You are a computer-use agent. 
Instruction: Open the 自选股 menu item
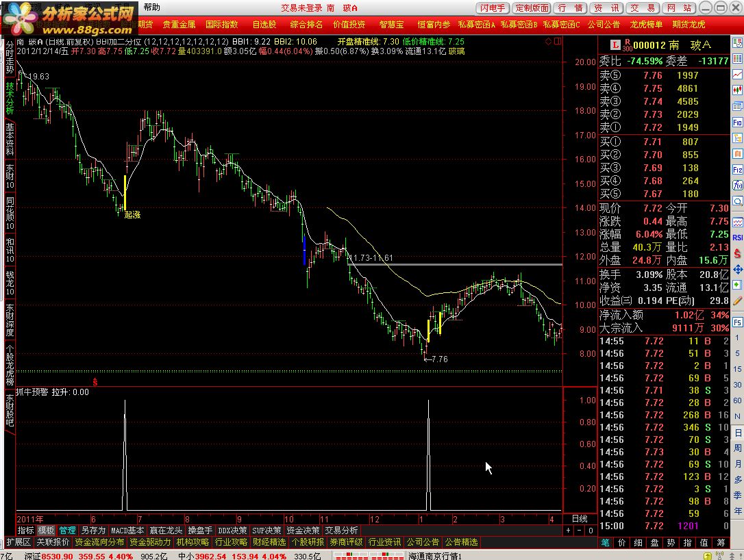(264, 24)
